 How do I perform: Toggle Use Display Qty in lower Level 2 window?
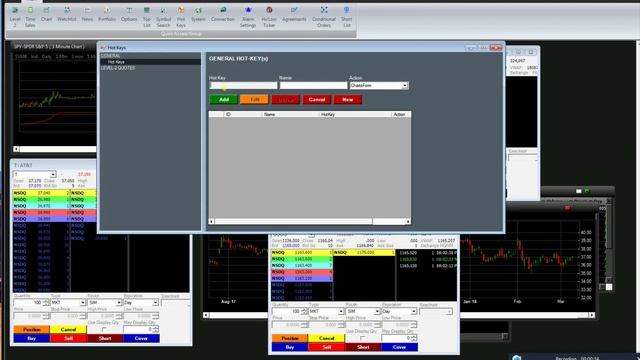click(x=362, y=338)
